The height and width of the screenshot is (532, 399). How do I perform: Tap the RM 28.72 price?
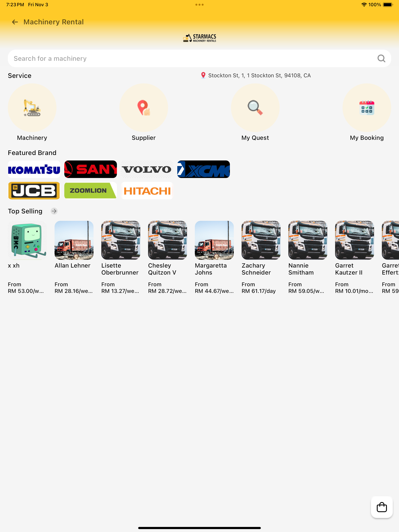tap(167, 291)
